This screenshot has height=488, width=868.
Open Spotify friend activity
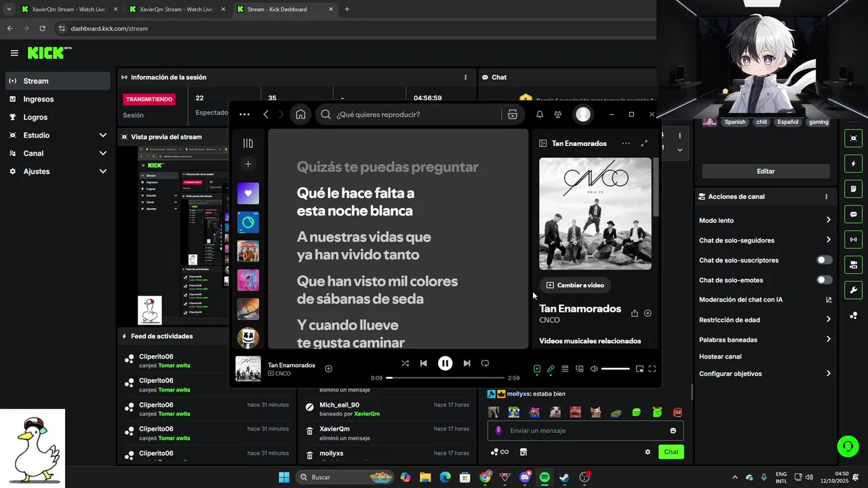tap(557, 115)
